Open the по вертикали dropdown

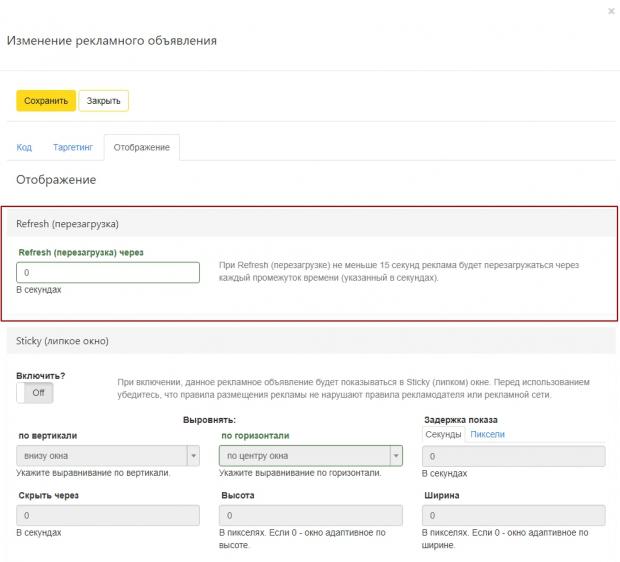point(108,456)
